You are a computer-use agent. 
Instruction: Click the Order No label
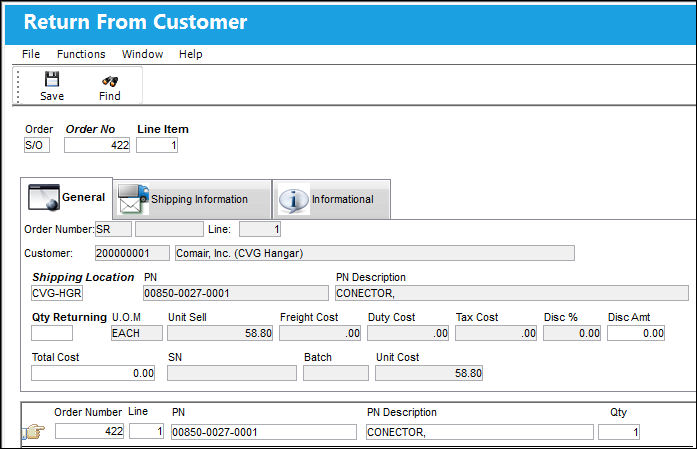click(90, 129)
